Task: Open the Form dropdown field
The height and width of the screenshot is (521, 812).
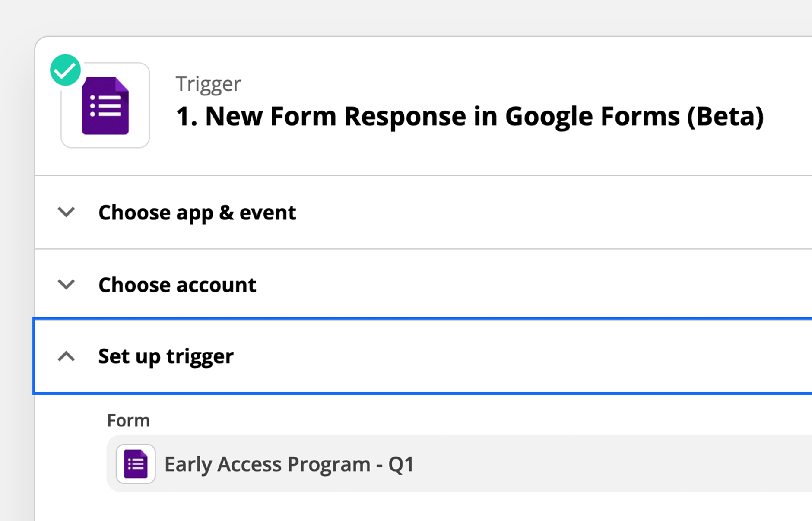Action: click(x=459, y=464)
